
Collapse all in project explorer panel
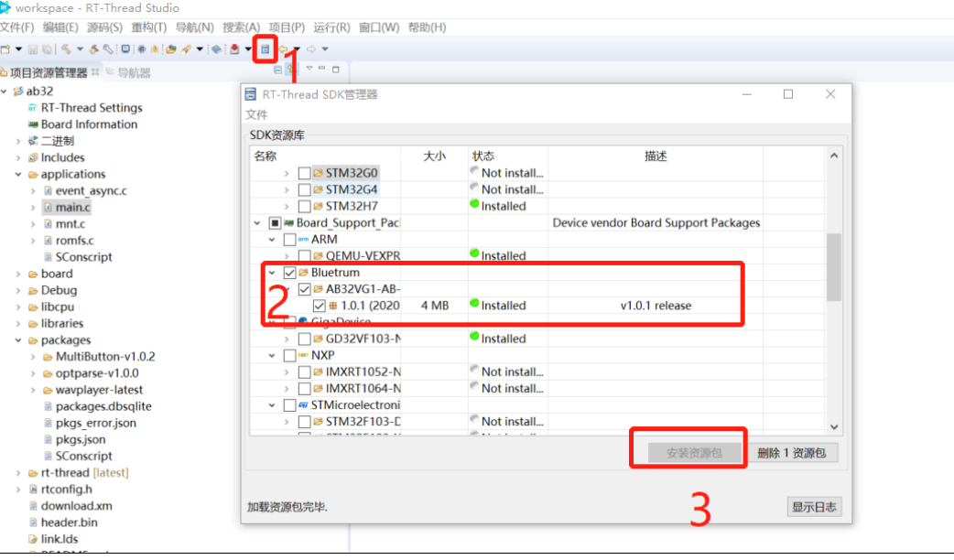point(277,70)
